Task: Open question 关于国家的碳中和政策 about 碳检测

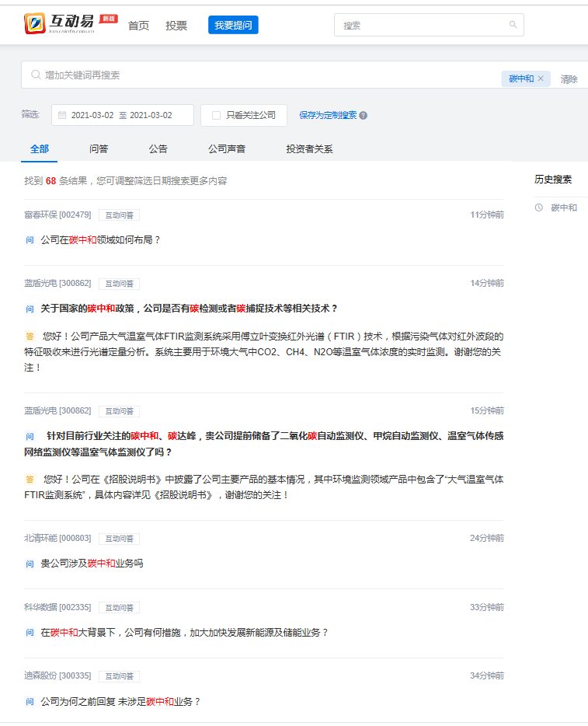Action: [x=190, y=309]
